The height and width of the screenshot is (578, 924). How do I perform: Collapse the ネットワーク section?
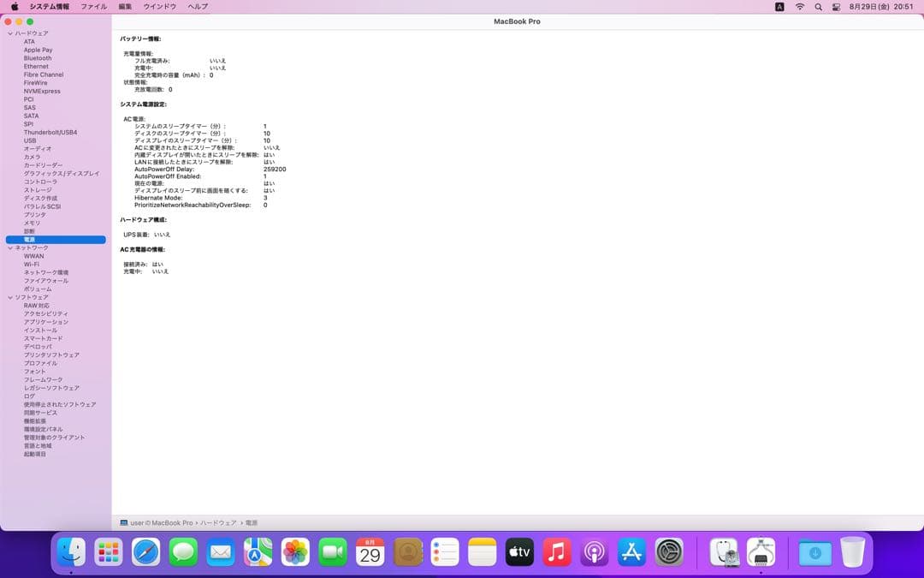tap(10, 247)
